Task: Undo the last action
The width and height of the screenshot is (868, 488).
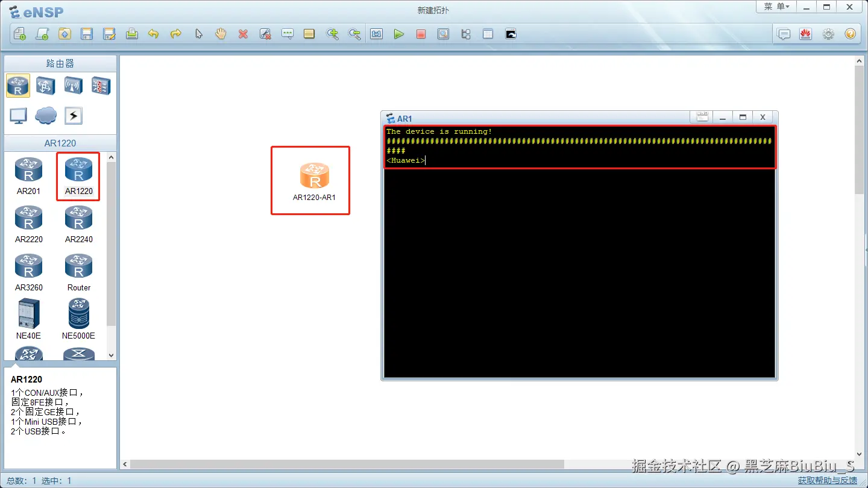Action: click(154, 34)
